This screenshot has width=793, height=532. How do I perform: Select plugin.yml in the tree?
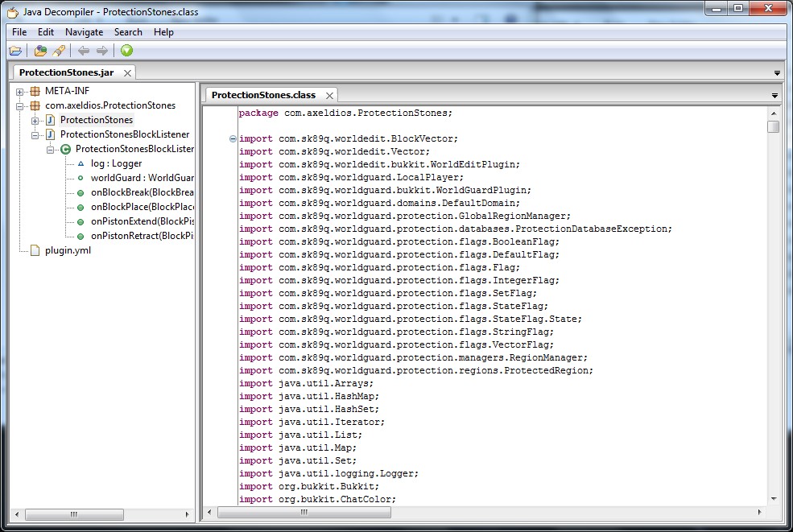[68, 250]
